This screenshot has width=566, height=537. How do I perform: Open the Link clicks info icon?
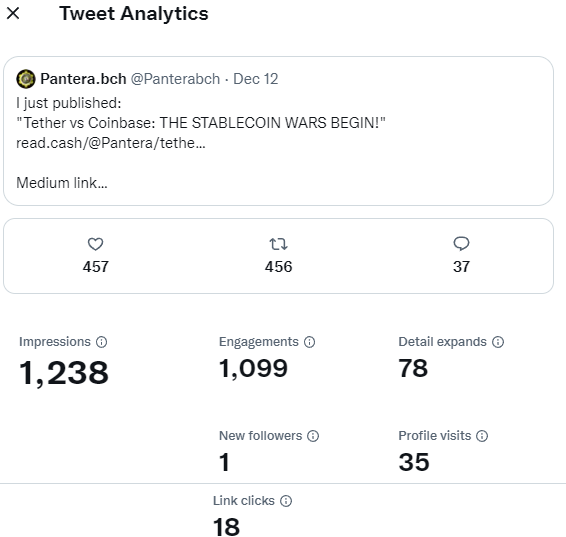pos(286,501)
